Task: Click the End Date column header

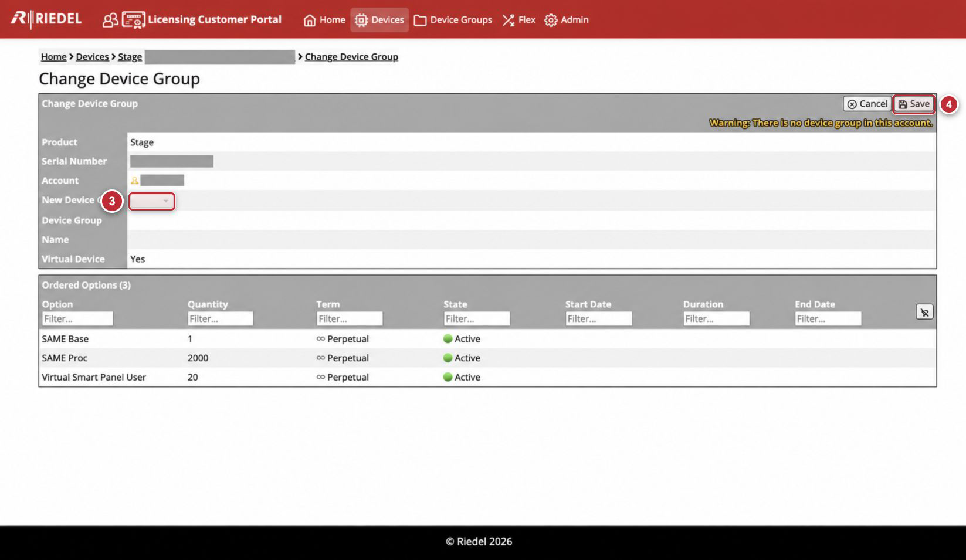Action: 815,304
